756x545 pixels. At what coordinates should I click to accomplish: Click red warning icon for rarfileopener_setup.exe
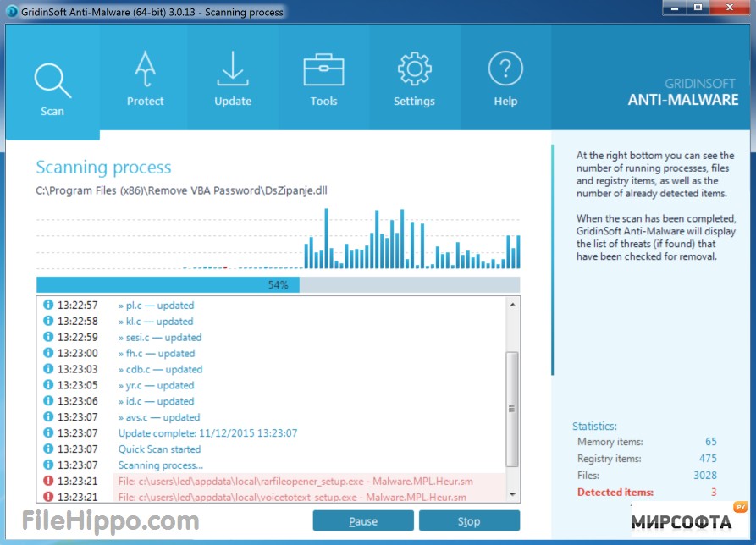(x=48, y=481)
